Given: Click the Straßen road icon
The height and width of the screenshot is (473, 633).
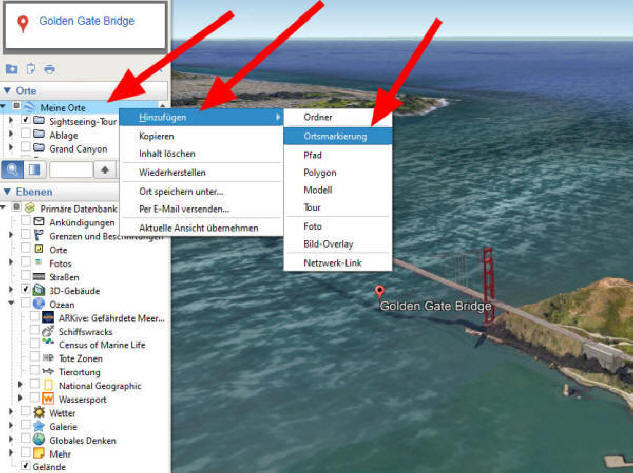Looking at the screenshot, I should pos(39,276).
